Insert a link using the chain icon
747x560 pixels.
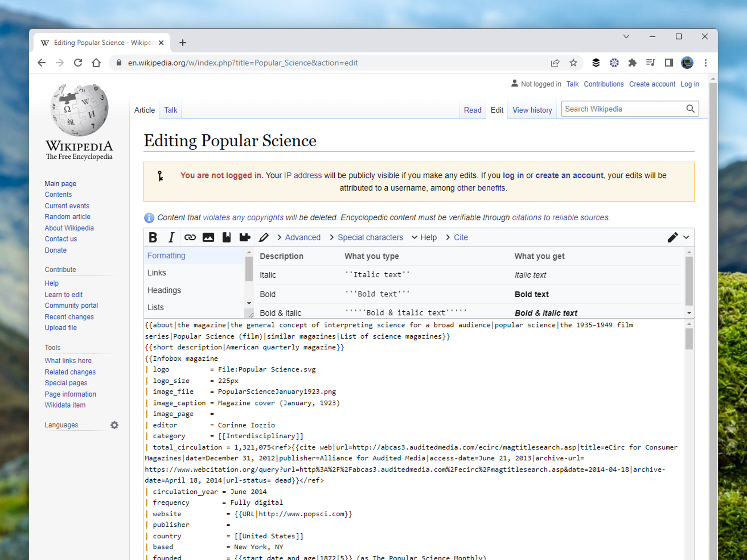coord(190,237)
